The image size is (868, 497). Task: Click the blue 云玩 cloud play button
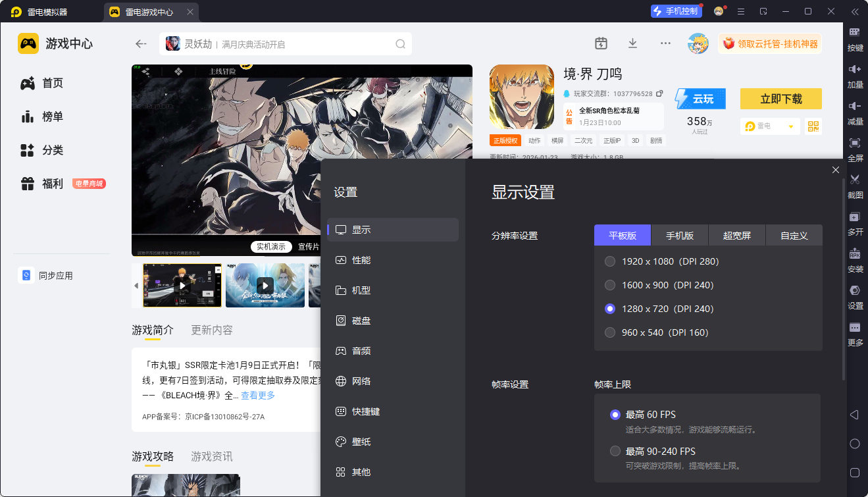[x=700, y=99]
